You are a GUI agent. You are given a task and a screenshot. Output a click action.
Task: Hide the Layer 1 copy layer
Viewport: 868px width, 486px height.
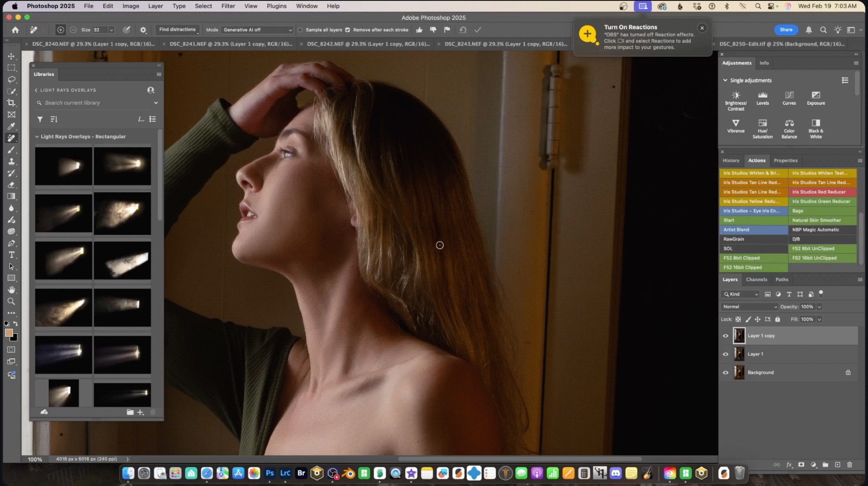coord(725,336)
